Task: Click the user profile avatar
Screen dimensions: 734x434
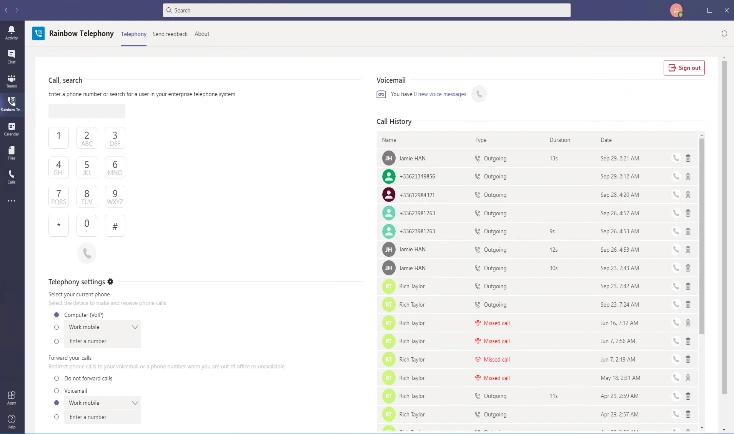Action: coord(676,10)
